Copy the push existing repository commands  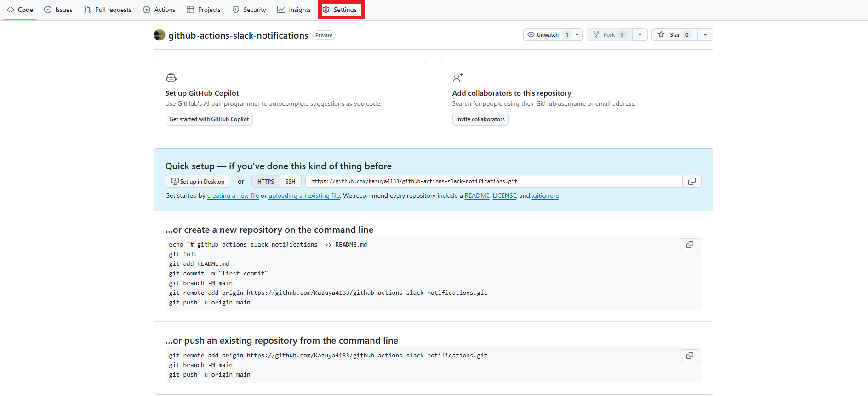pos(690,356)
